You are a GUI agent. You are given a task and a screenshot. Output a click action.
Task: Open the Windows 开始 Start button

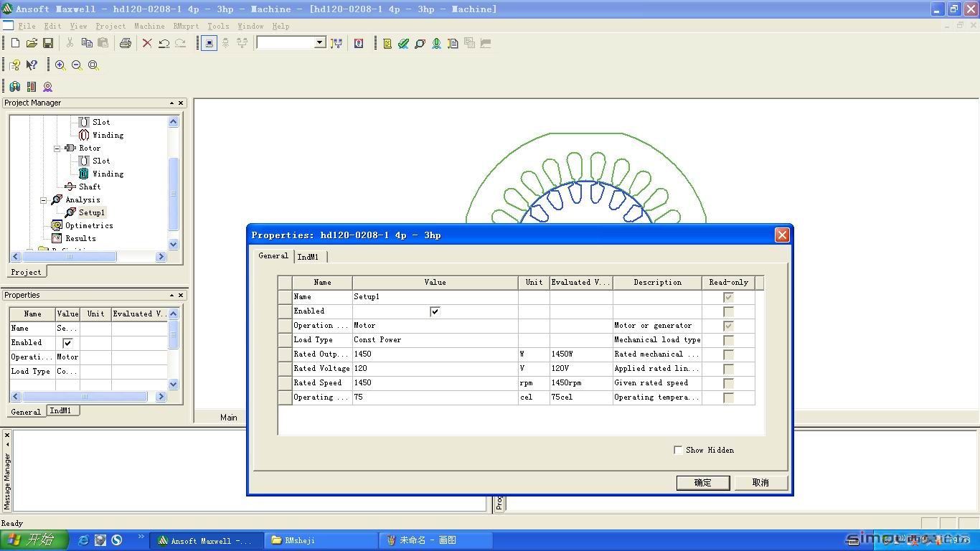34,540
